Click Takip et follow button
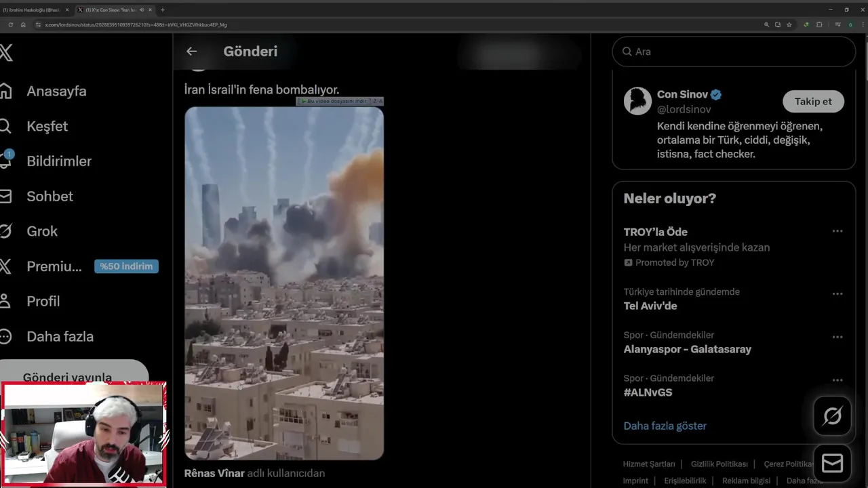This screenshot has width=868, height=488. tap(813, 101)
